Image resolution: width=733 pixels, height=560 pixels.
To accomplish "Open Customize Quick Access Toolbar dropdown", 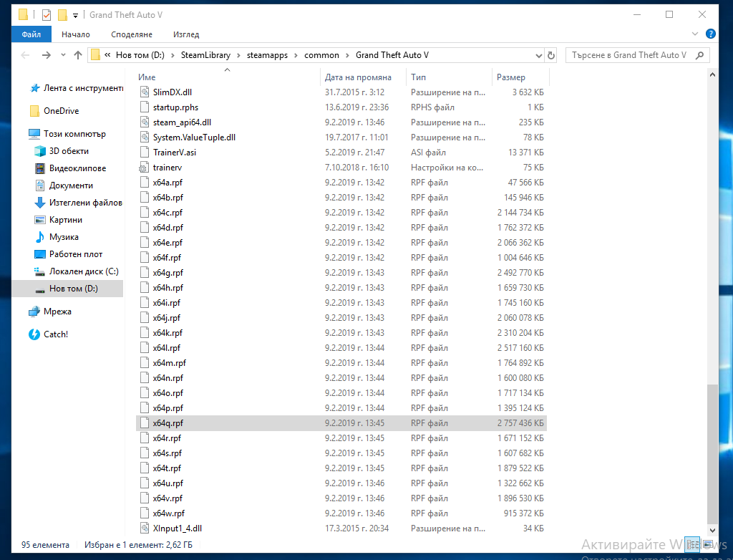I will pyautogui.click(x=75, y=16).
